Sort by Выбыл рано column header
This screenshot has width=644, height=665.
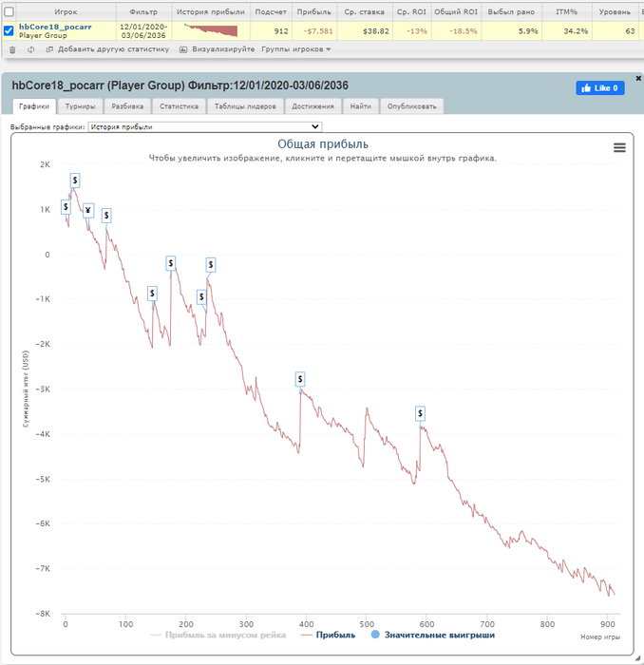[x=511, y=11]
